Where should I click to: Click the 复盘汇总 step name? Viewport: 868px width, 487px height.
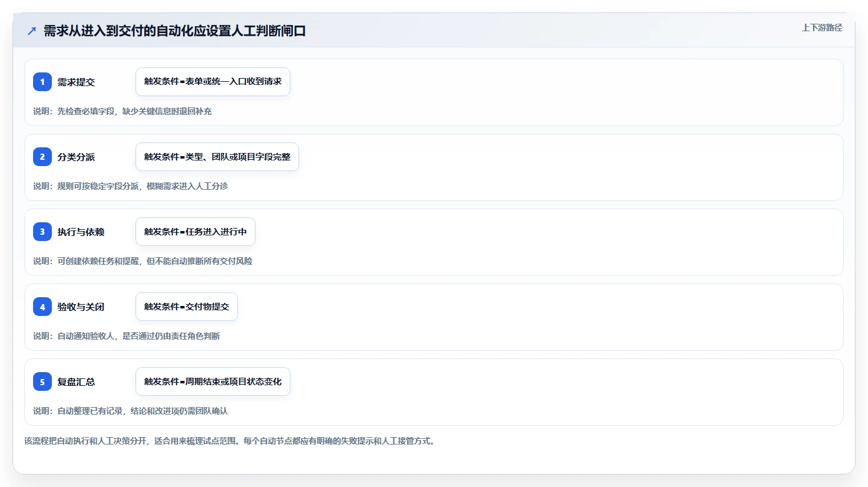pyautogui.click(x=76, y=381)
